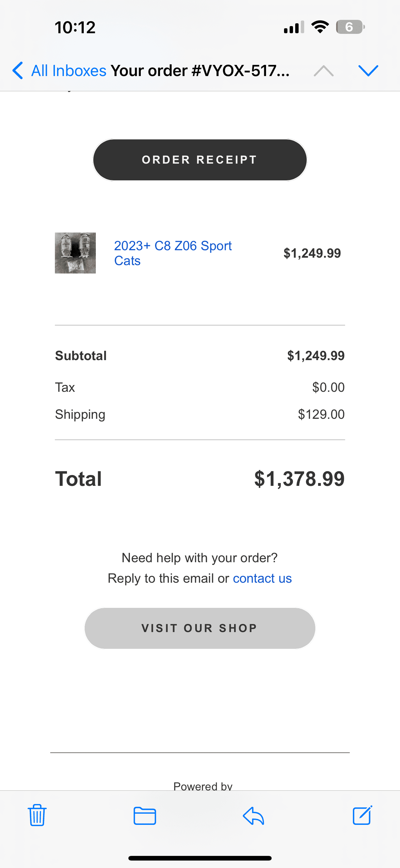
Task: Go to next email with down chevron
Action: [368, 71]
